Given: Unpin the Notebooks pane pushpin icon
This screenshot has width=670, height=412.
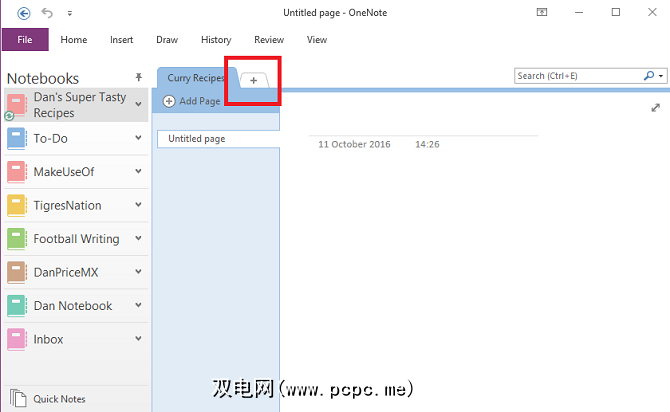Looking at the screenshot, I should [138, 77].
